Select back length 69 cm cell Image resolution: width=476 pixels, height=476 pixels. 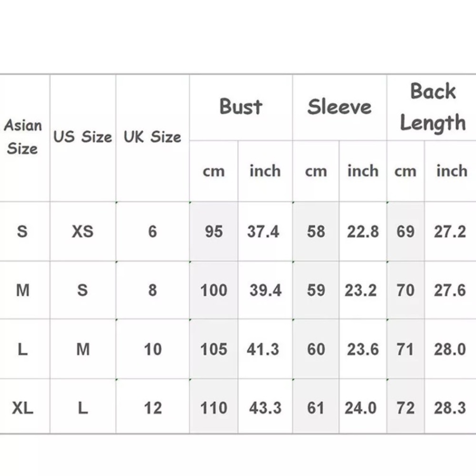point(406,231)
